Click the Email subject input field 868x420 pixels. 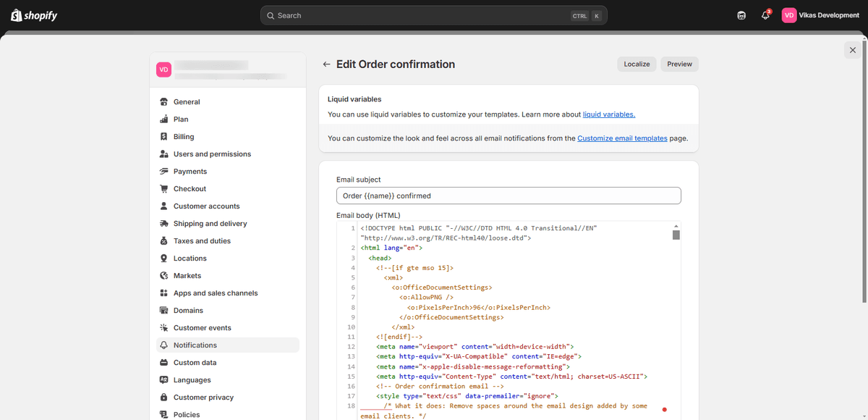pos(509,196)
